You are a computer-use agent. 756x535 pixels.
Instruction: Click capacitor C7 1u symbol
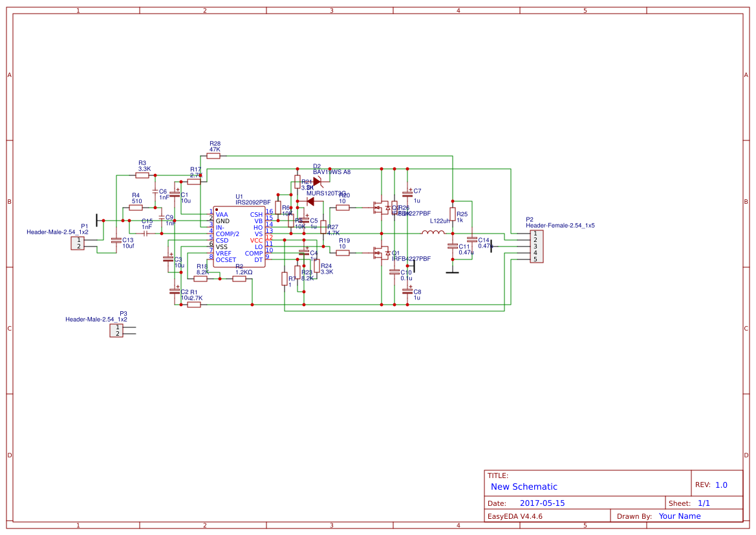click(406, 193)
